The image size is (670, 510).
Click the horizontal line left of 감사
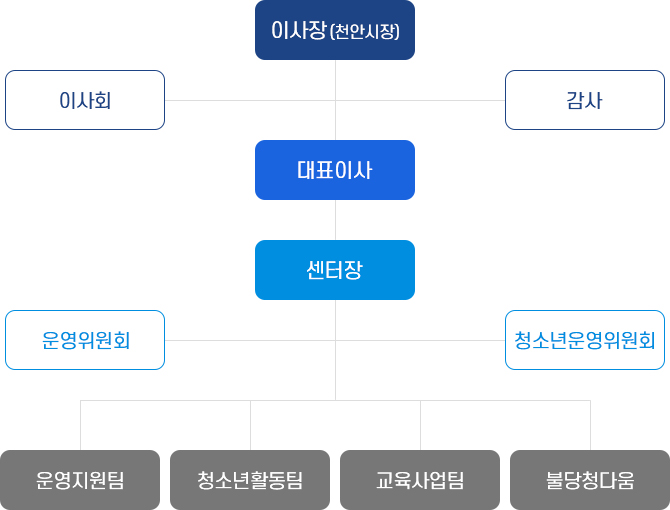(420, 101)
